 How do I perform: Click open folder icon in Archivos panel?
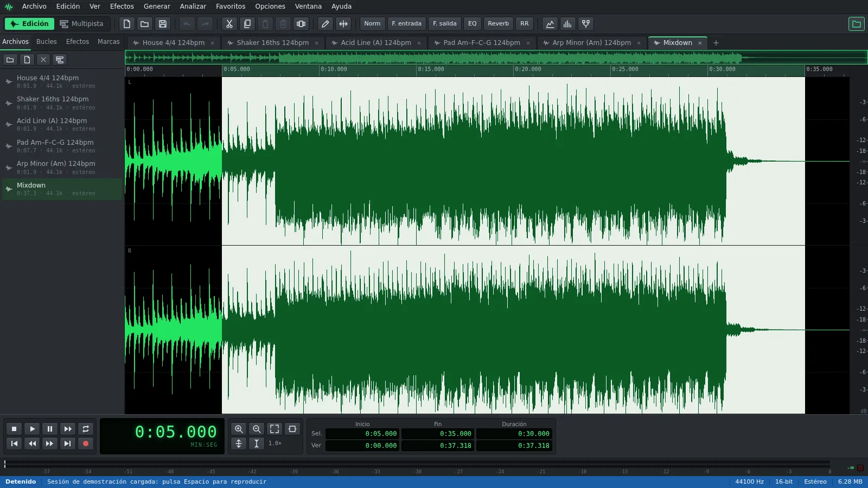10,60
